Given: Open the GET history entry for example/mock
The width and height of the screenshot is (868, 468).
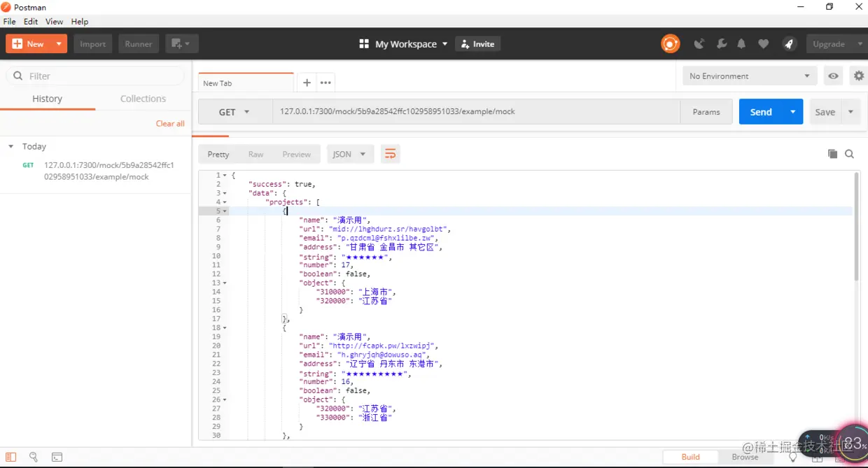Looking at the screenshot, I should coord(96,171).
